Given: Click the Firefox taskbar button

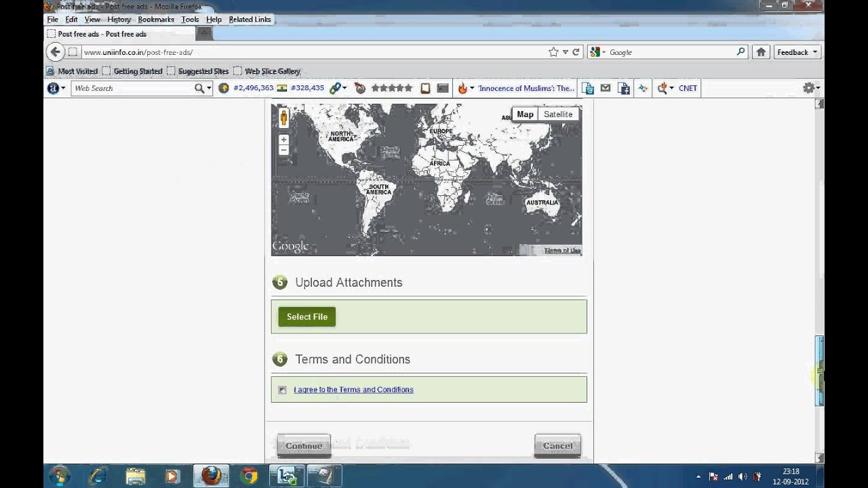Looking at the screenshot, I should (211, 476).
